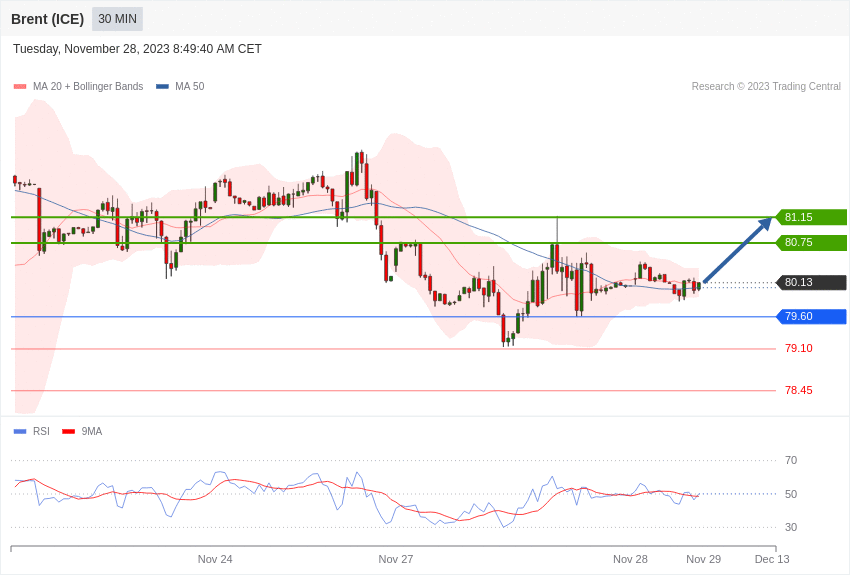Click the 30 MIN timeframe badge
This screenshot has height=576, width=850.
(x=117, y=19)
